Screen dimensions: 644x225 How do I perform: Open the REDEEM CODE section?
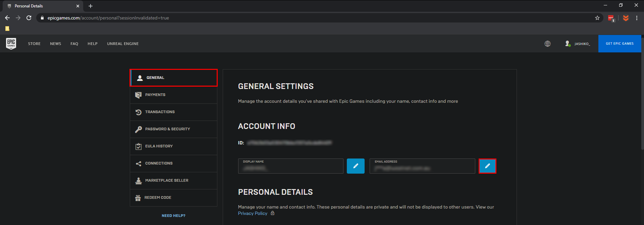coord(173,197)
